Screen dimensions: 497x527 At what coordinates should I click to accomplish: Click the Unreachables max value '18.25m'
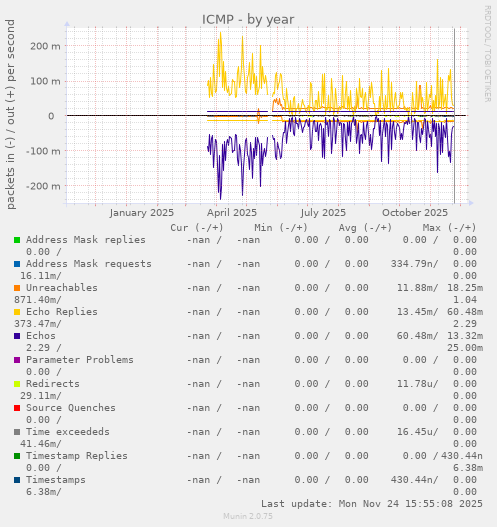(465, 288)
